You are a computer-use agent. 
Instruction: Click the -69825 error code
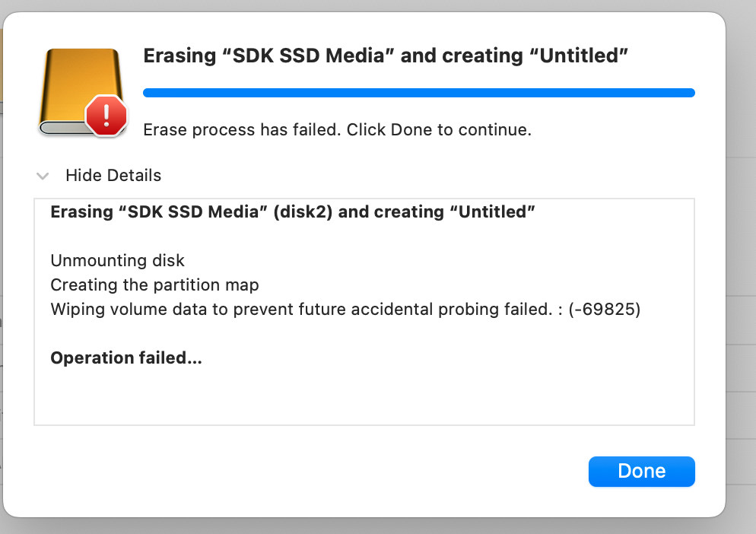pos(605,309)
